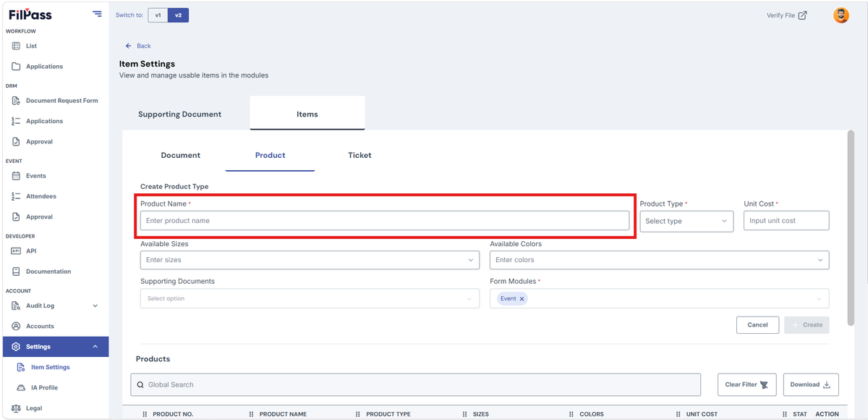Click the Accounts person icon
This screenshot has width=868, height=420.
click(16, 326)
